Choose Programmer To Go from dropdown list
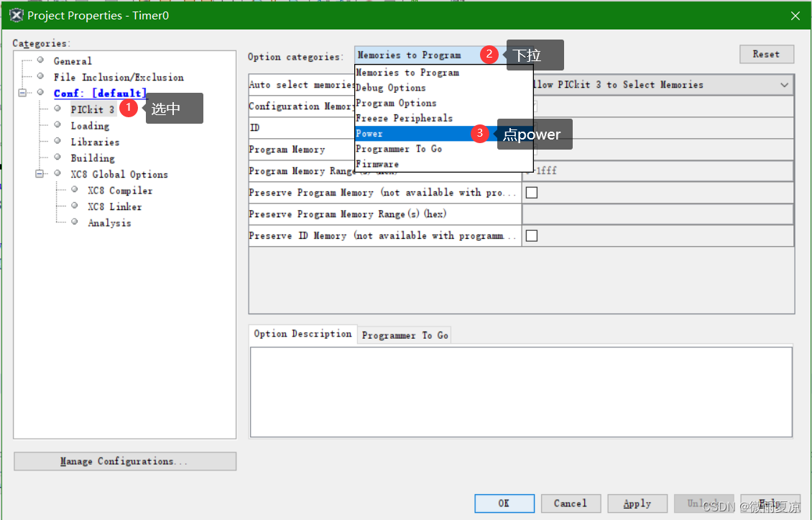Image resolution: width=812 pixels, height=520 pixels. tap(444, 149)
